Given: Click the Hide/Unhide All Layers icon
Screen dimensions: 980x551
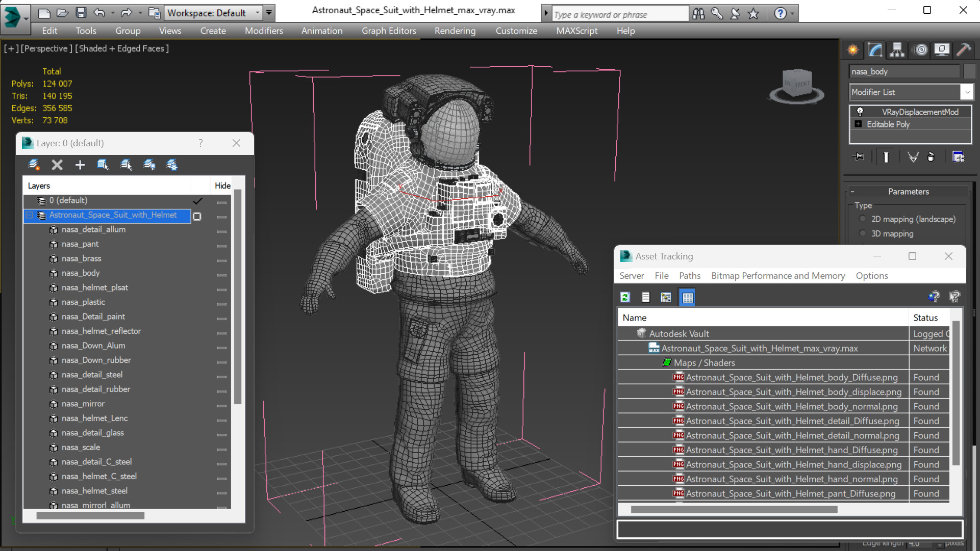Looking at the screenshot, I should [x=149, y=165].
